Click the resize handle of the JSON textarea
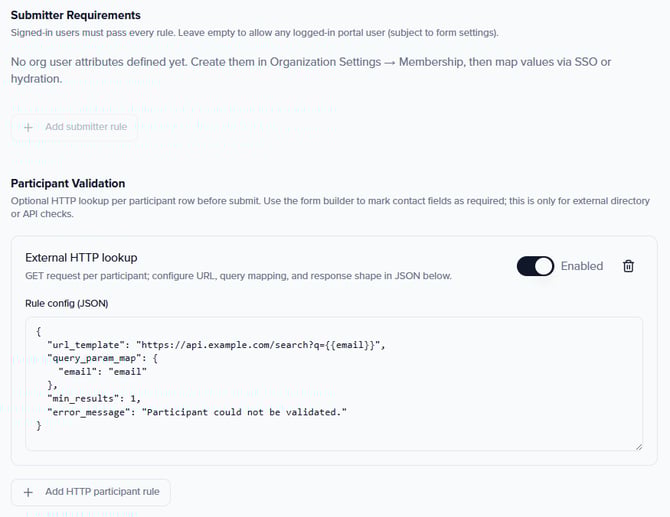Image resolution: width=670 pixels, height=517 pixels. [x=637, y=445]
